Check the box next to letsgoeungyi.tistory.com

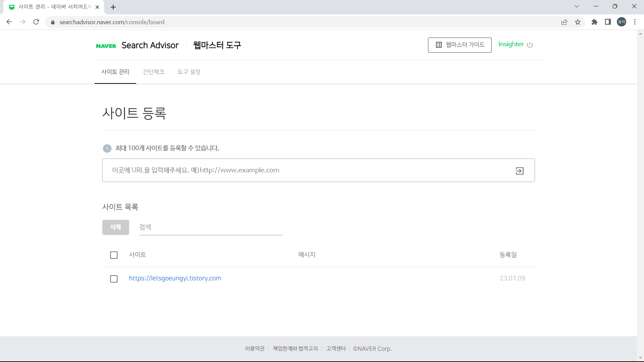coord(114,279)
